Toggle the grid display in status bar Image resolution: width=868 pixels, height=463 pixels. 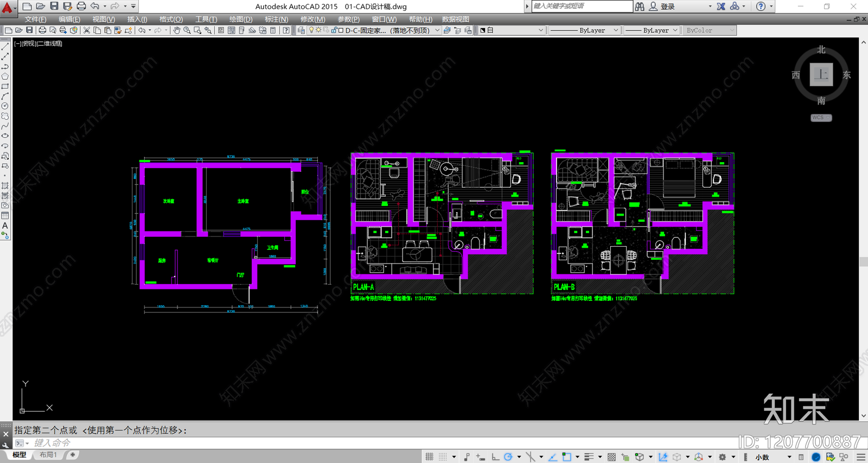[429, 457]
